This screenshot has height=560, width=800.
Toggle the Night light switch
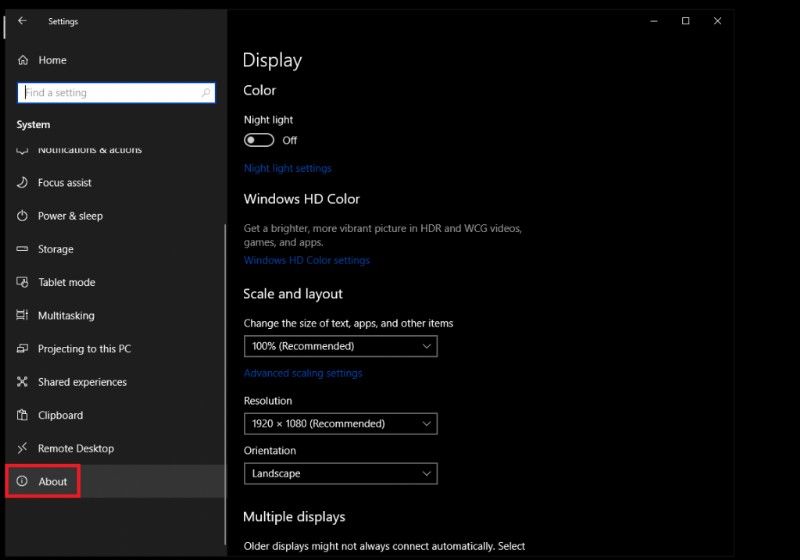coord(259,140)
